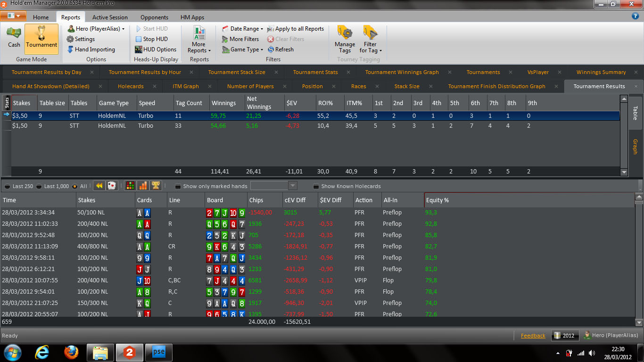Apply filters to all reports
Image resolution: width=644 pixels, height=362 pixels.
click(x=296, y=29)
